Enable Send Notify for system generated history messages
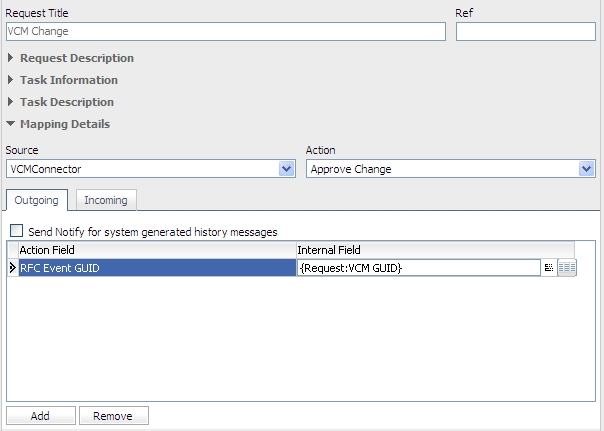This screenshot has width=604, height=431. pyautogui.click(x=16, y=231)
